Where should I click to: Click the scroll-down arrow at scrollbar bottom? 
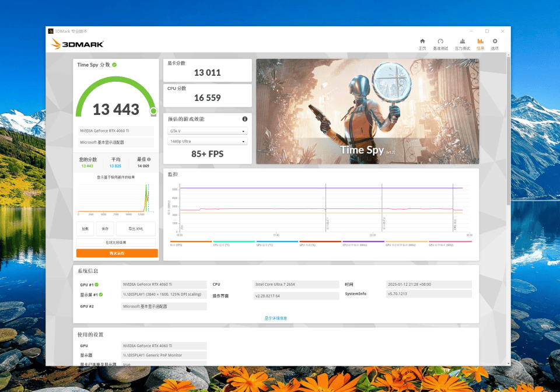click(x=508, y=363)
